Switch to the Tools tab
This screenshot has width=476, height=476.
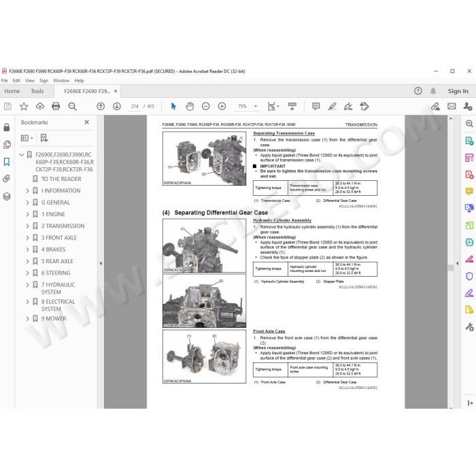pos(37,91)
